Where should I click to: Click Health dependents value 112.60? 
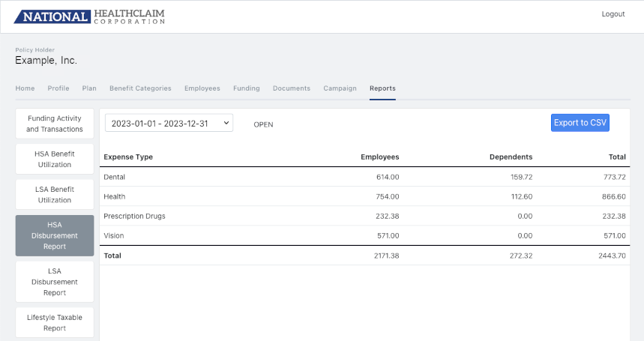[522, 196]
